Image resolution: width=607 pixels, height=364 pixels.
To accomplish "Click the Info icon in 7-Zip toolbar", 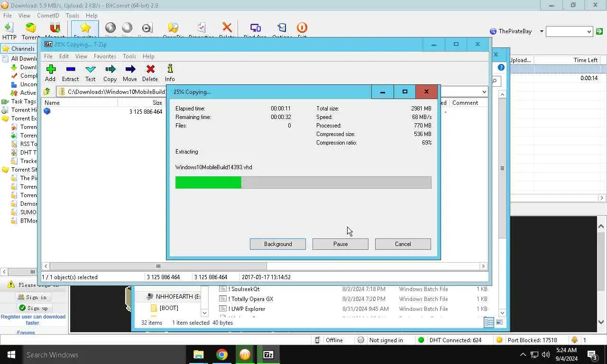I will (x=170, y=69).
